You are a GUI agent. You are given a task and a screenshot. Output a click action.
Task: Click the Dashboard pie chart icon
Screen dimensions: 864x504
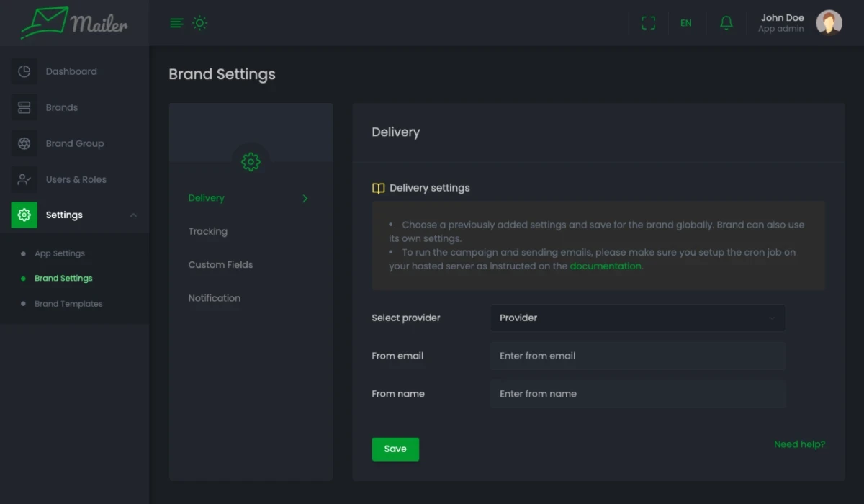pos(24,71)
